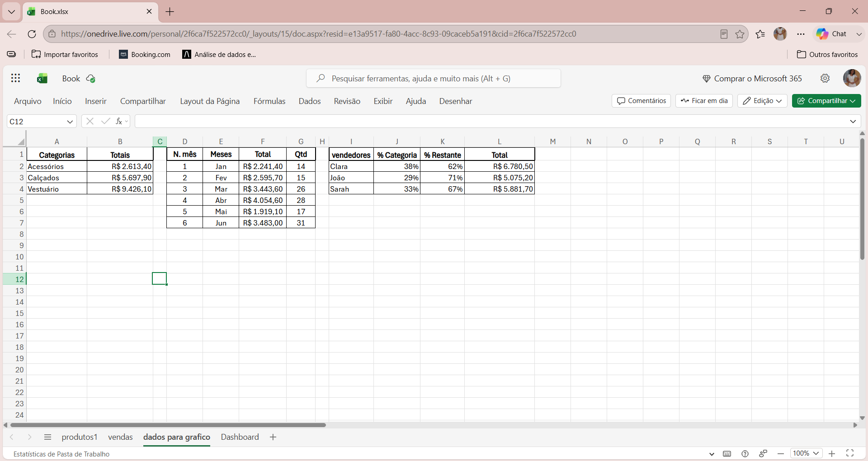Zoom in with plus button
Image resolution: width=868 pixels, height=461 pixels.
[x=832, y=454]
